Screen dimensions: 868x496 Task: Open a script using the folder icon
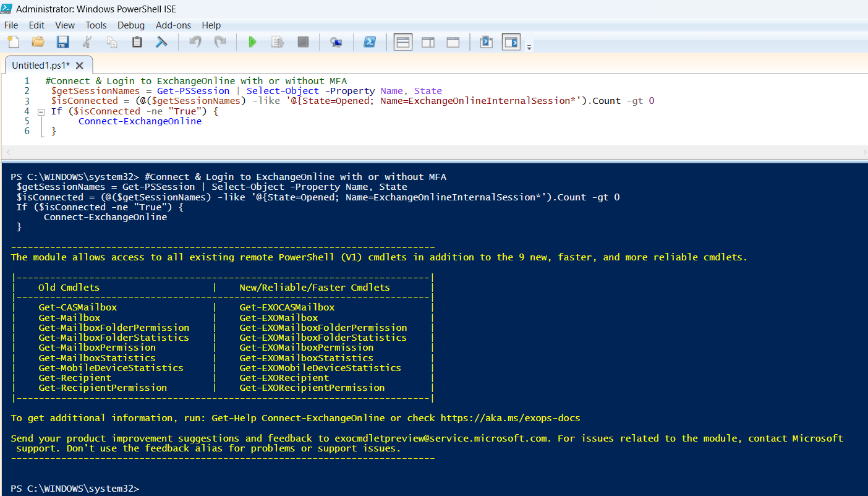(x=38, y=42)
